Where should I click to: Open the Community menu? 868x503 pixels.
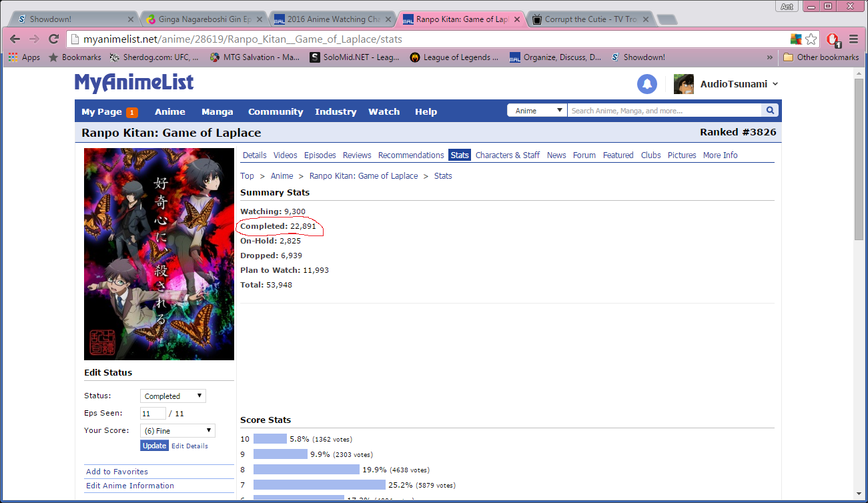[276, 112]
